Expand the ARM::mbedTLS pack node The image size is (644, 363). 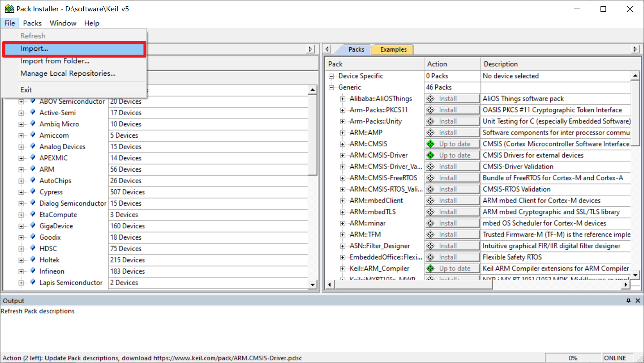(343, 212)
